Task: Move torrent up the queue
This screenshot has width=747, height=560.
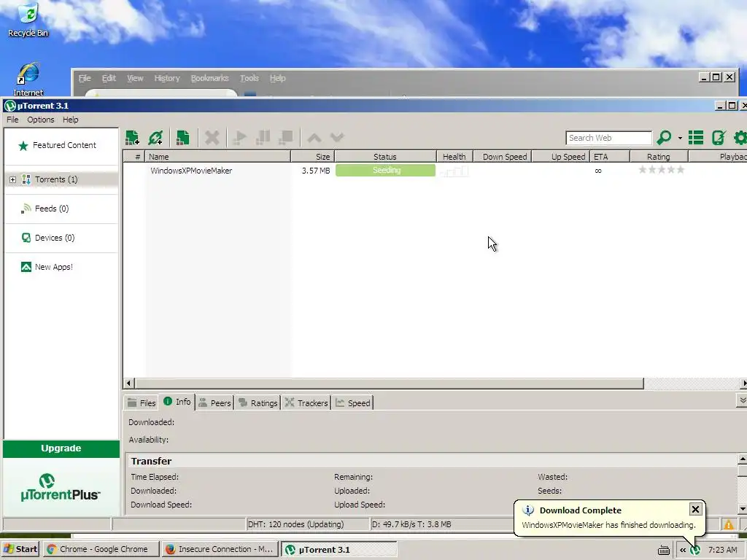Action: 314,138
